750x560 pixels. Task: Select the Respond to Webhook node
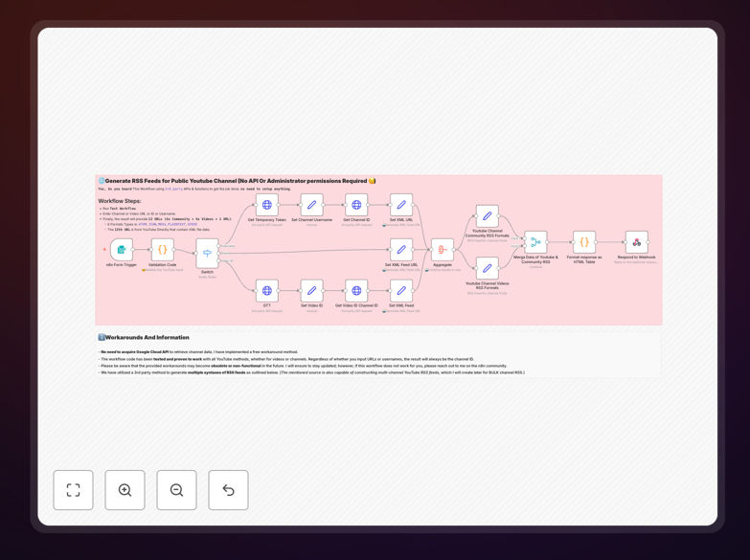[x=637, y=242]
